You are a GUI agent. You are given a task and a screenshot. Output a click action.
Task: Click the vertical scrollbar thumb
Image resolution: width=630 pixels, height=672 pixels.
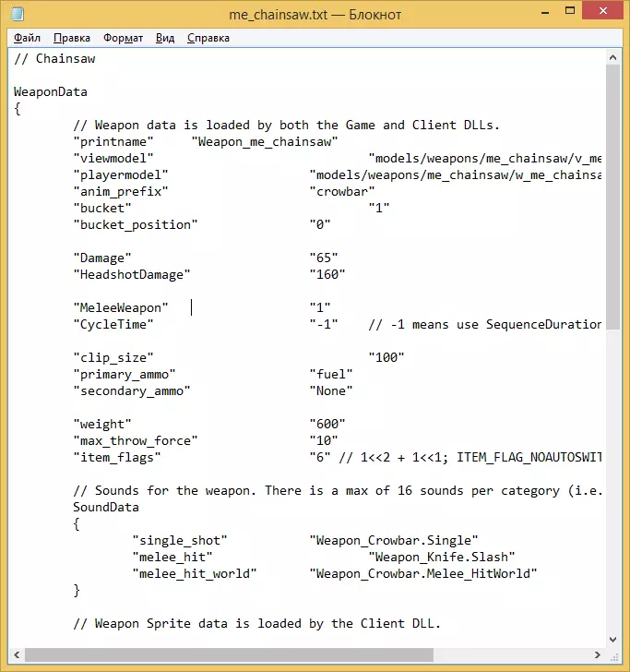point(612,198)
